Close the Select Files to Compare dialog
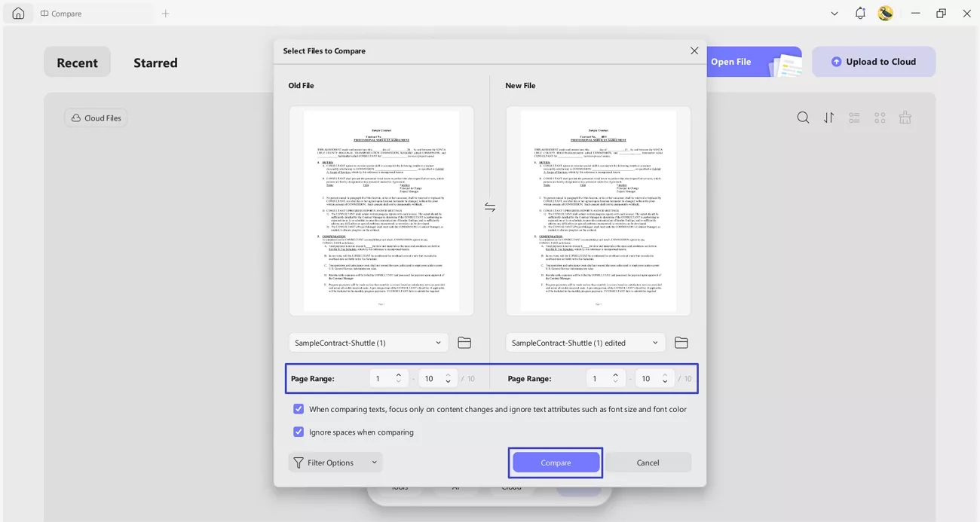The width and height of the screenshot is (980, 522). (x=694, y=50)
